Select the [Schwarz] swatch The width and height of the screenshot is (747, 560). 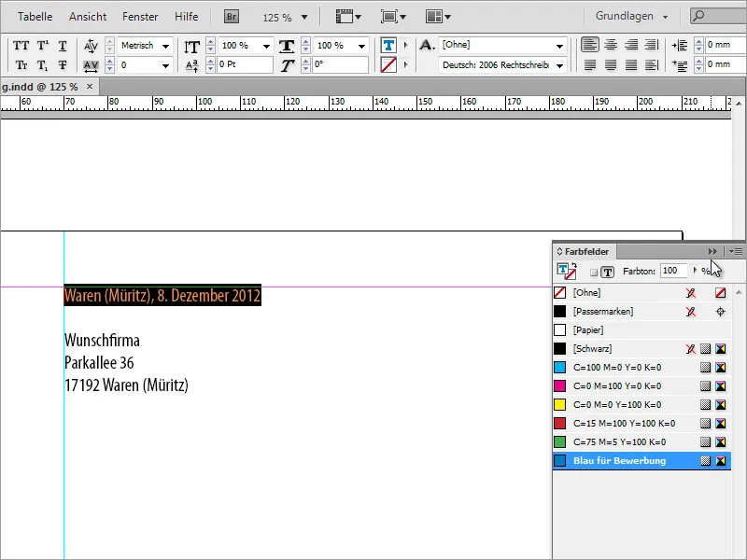[x=641, y=348]
